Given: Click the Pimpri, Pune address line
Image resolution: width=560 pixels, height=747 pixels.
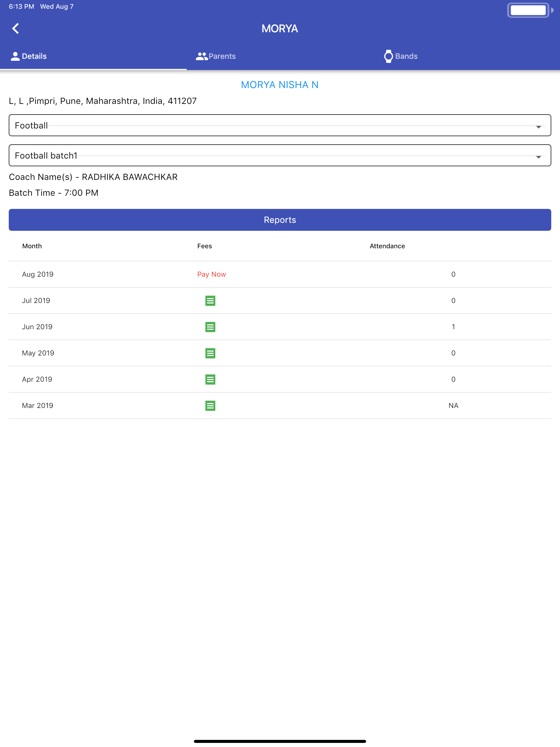Looking at the screenshot, I should coord(103,101).
